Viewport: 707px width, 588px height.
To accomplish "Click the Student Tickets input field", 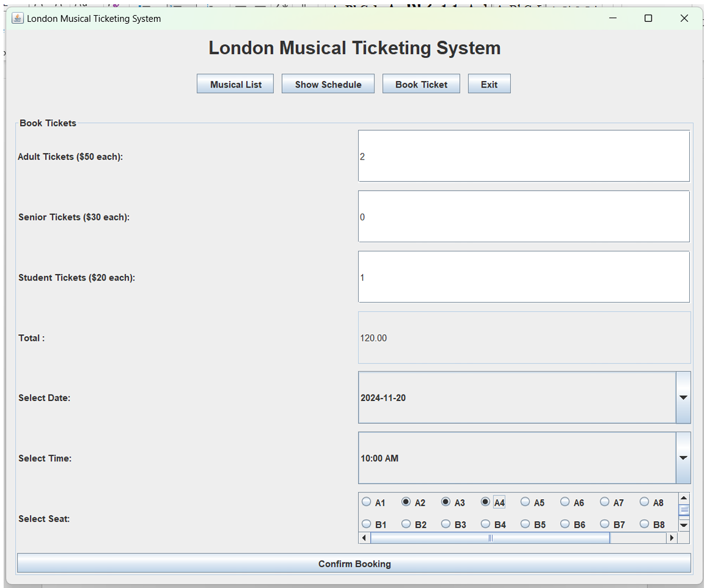I will 524,277.
